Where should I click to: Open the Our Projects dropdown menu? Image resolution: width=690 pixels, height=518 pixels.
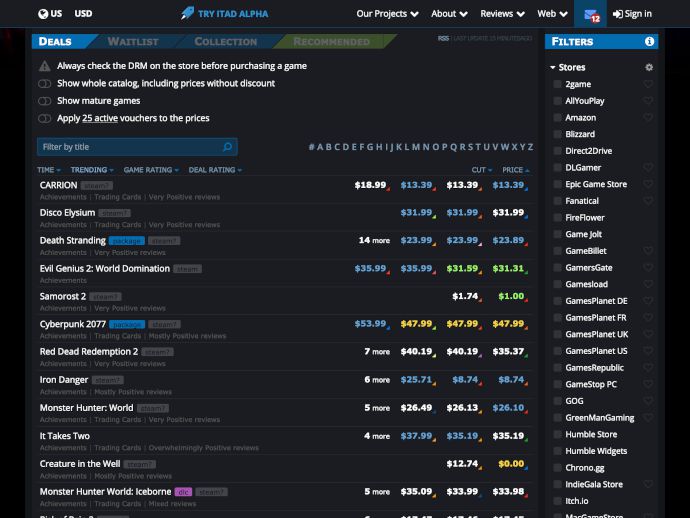(387, 14)
